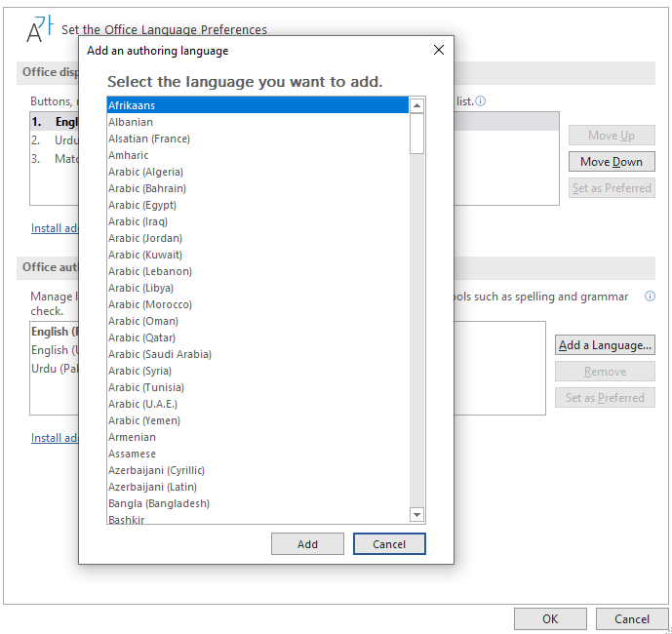
Task: Choose Arabic (Morocco)
Action: (x=257, y=304)
